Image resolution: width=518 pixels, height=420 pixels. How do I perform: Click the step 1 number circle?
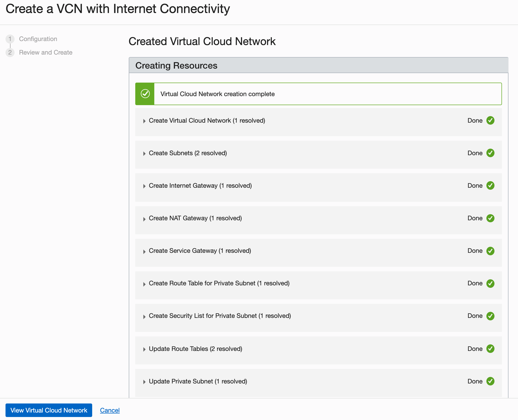pyautogui.click(x=10, y=39)
